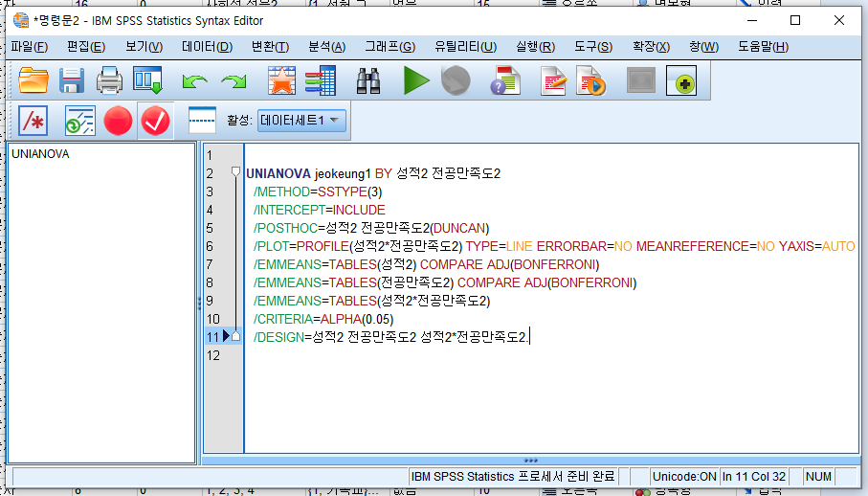Image resolution: width=868 pixels, height=496 pixels.
Task: Click line number 1 in the gutter
Action: [210, 155]
